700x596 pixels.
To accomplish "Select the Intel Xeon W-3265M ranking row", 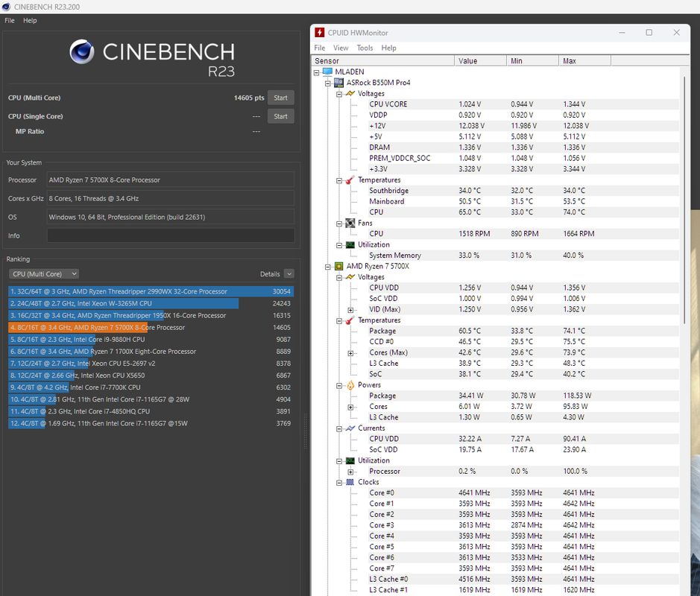I will pyautogui.click(x=151, y=303).
